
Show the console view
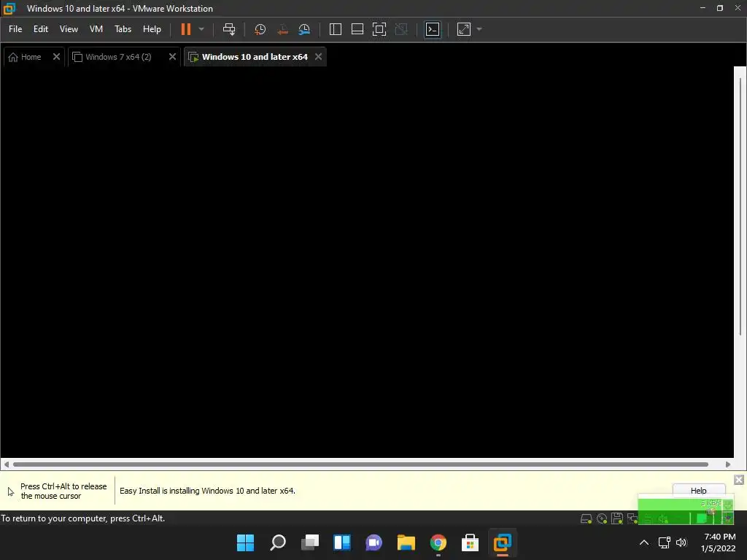tap(433, 29)
